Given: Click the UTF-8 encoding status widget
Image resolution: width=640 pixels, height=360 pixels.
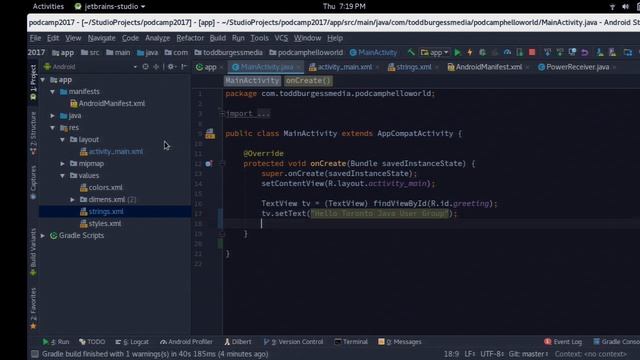Looking at the screenshot, I should pyautogui.click(x=492, y=354).
